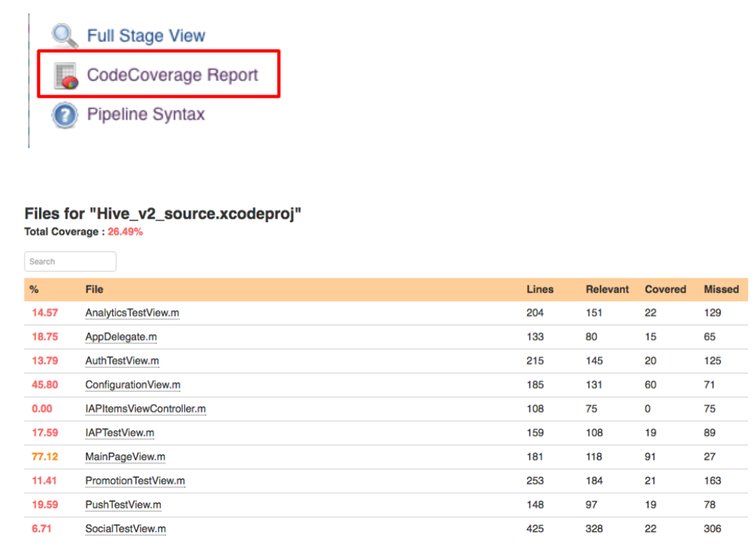Open AnalyticsTestView.m file coverage
This screenshot has width=756, height=549.
132,313
